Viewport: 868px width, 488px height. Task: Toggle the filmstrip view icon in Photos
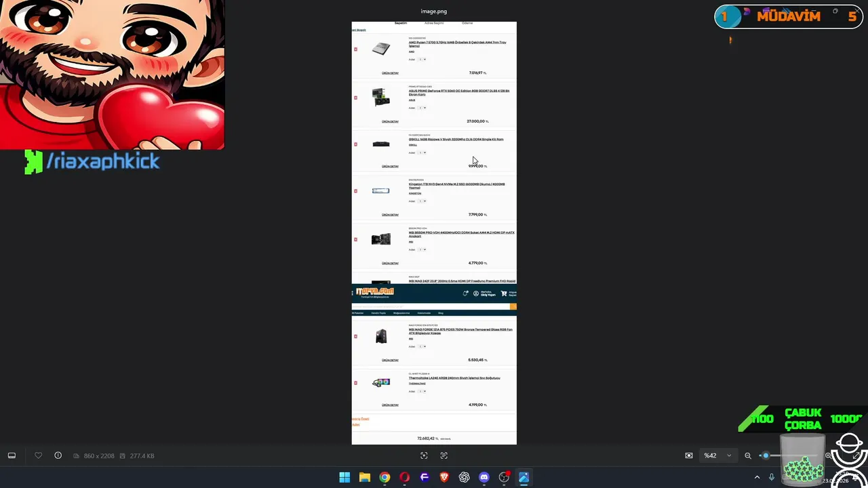coord(12,455)
